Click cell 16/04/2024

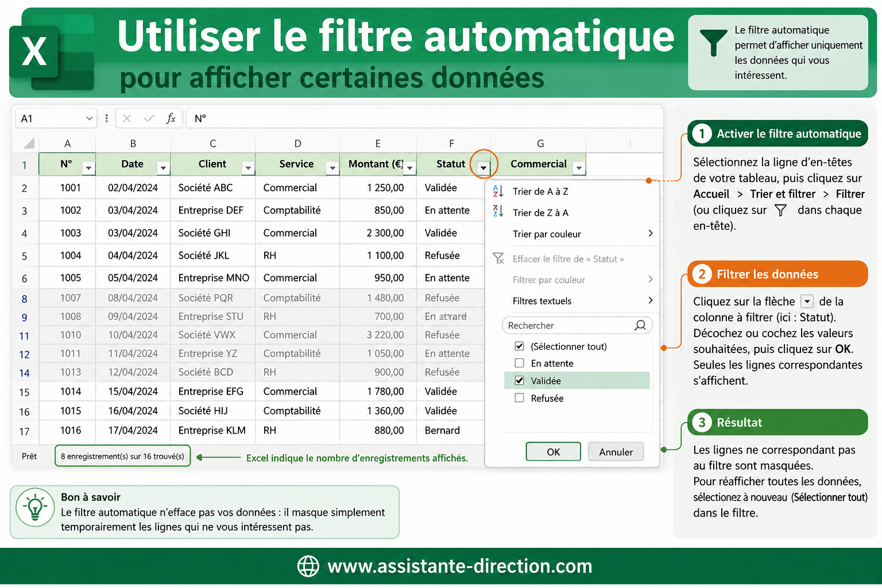coord(133,411)
